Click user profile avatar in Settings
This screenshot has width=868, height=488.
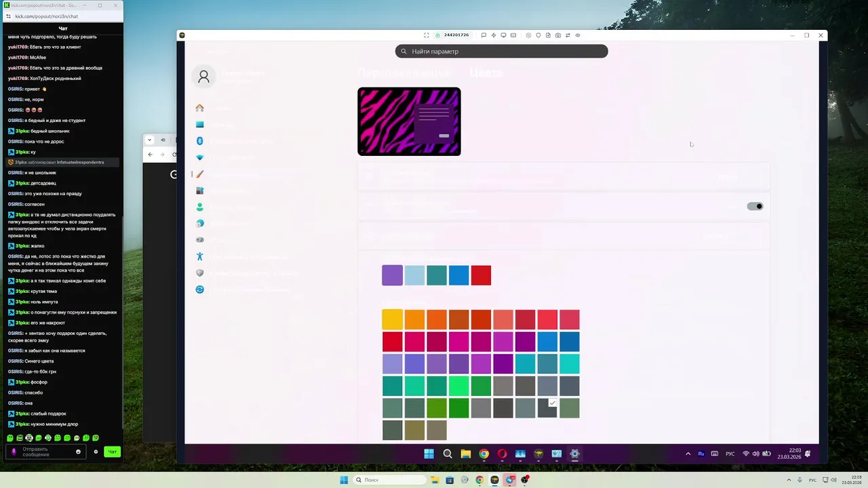coord(203,77)
